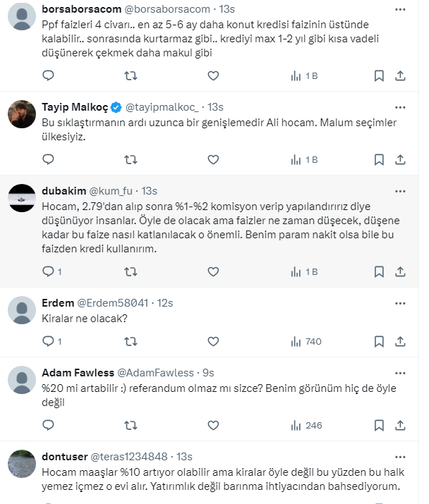Open the 13s timestamp on dontuser's tweet

pos(186,456)
